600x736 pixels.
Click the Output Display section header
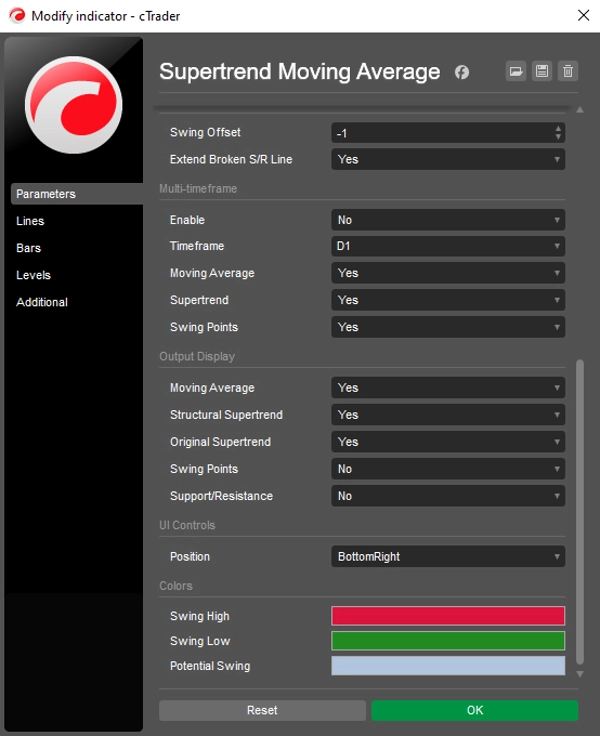pyautogui.click(x=197, y=356)
